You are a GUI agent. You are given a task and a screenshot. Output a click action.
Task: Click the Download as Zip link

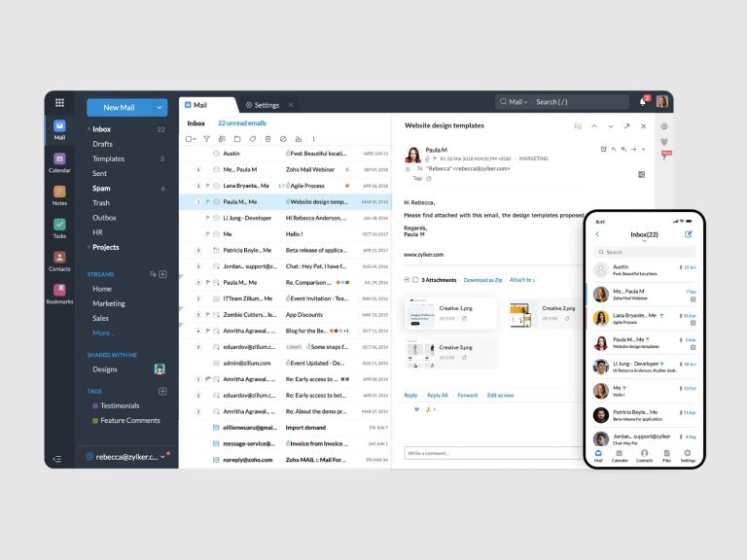coord(482,280)
